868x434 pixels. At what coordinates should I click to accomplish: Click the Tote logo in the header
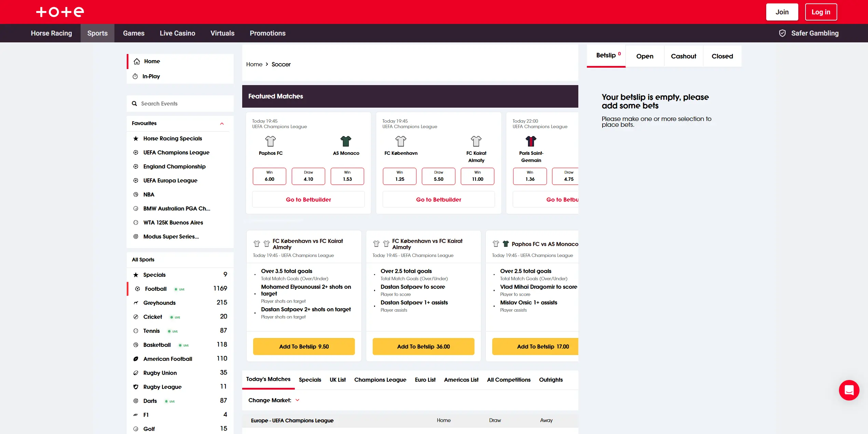pyautogui.click(x=60, y=12)
